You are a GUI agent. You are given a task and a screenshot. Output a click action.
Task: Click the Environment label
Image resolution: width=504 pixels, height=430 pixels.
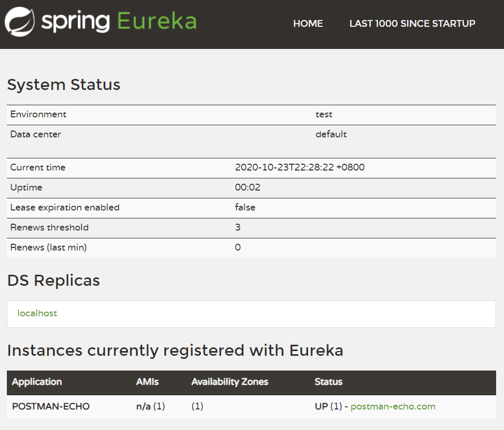[38, 114]
